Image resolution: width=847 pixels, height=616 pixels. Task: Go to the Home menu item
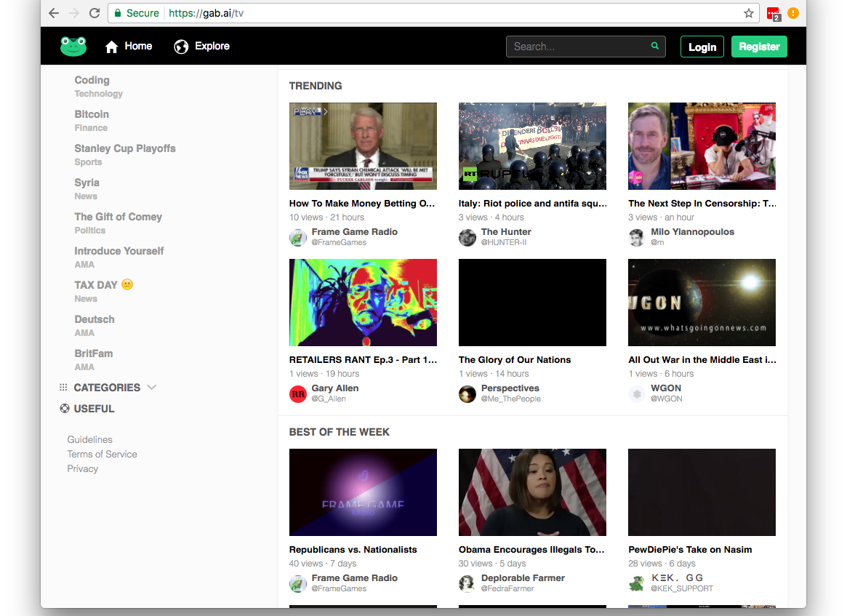(129, 47)
